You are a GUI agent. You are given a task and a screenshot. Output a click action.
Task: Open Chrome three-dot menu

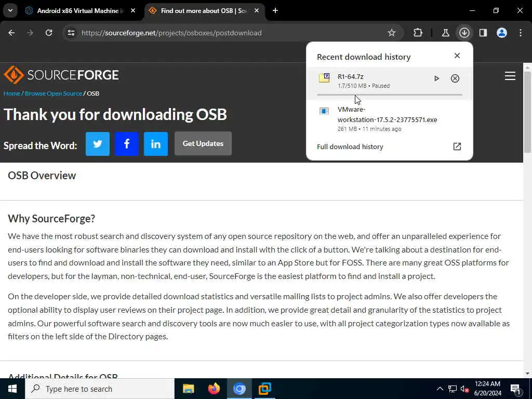[521, 33]
